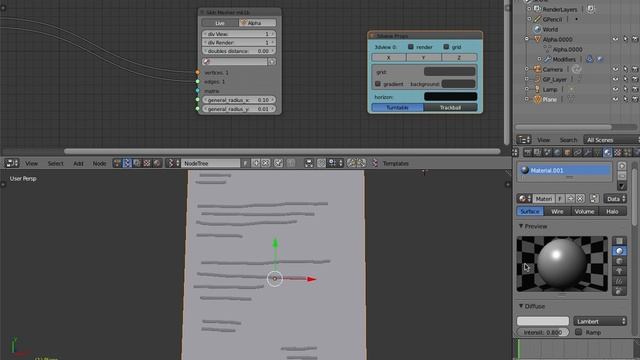This screenshot has height=360, width=640.
Task: Collapse the Preview panel
Action: (x=521, y=226)
